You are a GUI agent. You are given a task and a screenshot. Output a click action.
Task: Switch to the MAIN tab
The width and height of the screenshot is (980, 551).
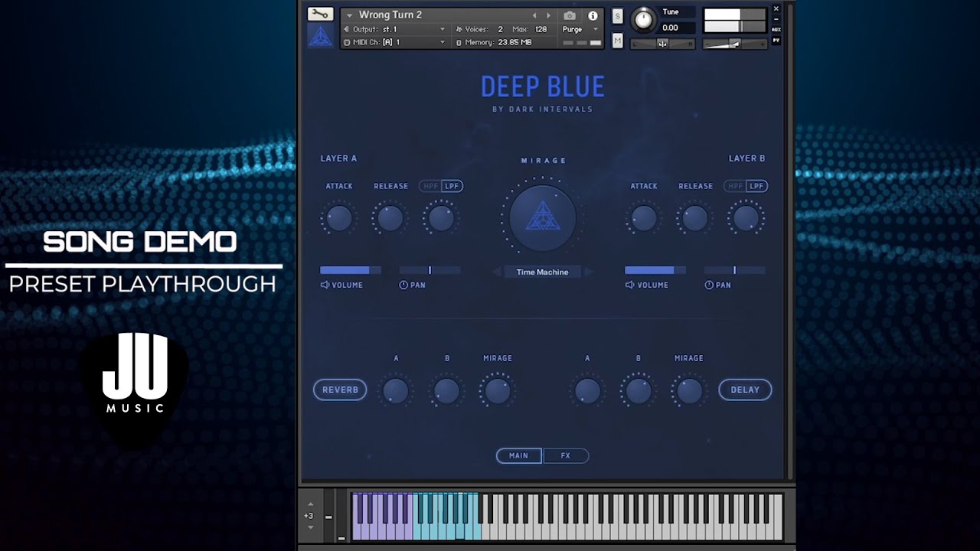(x=519, y=455)
